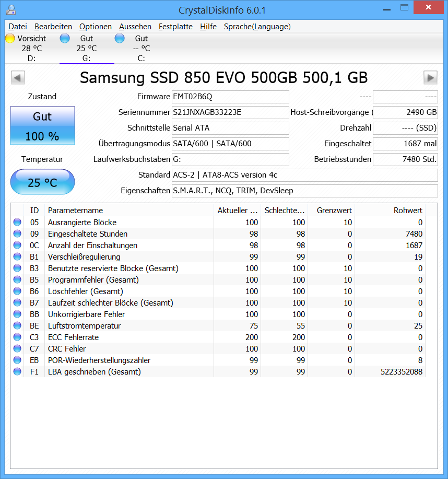Click status orb for row EB
The image size is (448, 479).
click(17, 360)
